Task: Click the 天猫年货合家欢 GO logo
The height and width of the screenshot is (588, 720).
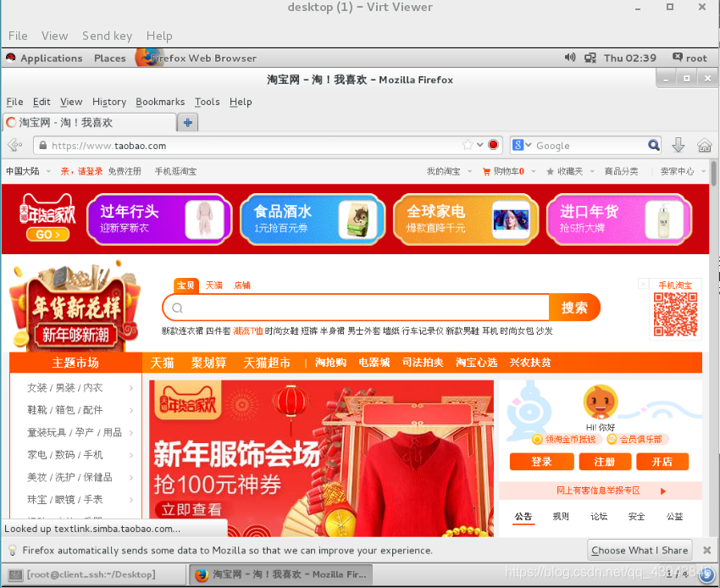Action: coord(47,219)
